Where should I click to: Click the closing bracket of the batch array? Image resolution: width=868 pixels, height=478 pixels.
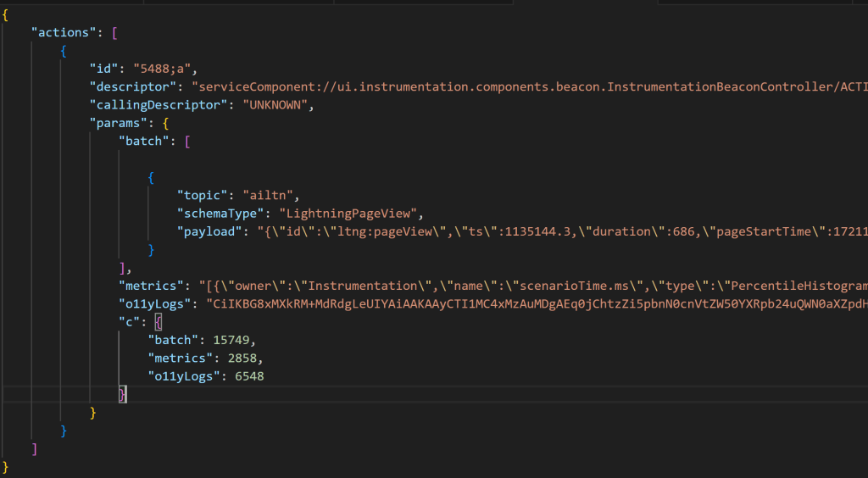coord(122,268)
